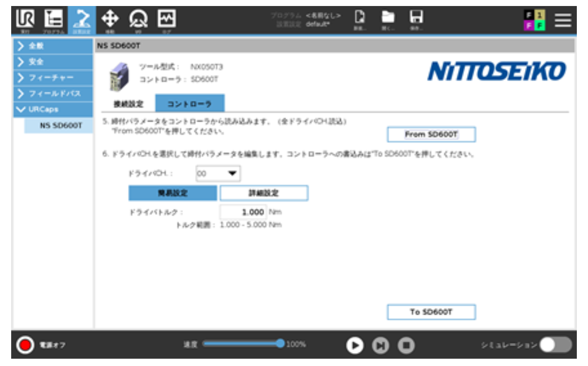The height and width of the screenshot is (366, 588).
Task: Open the ドライバCH dropdown
Action: click(x=218, y=174)
